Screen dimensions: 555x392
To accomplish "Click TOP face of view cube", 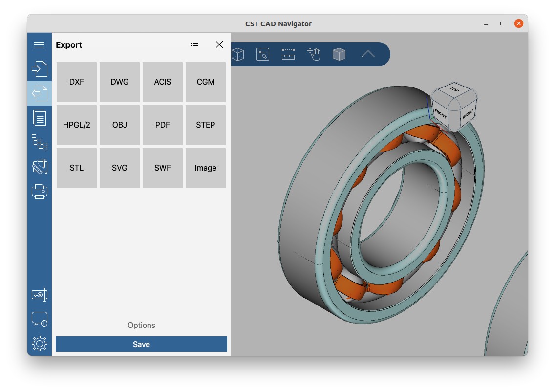I will pyautogui.click(x=454, y=90).
